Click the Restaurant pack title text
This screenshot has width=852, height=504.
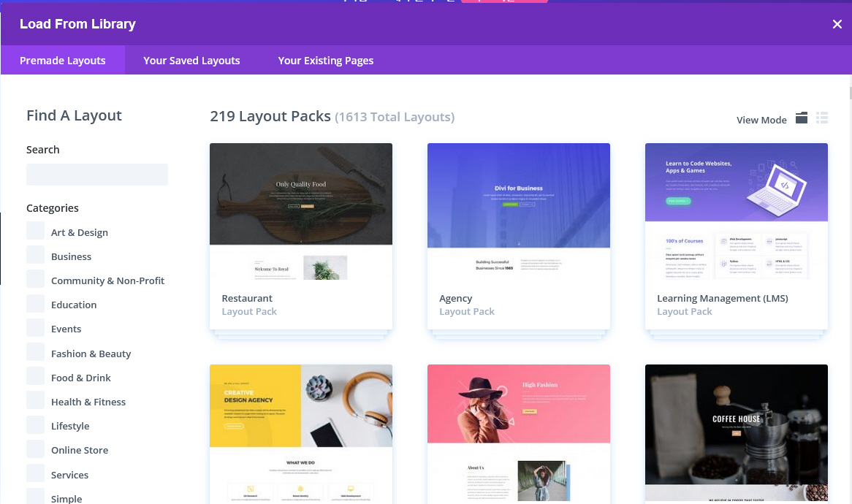247,298
